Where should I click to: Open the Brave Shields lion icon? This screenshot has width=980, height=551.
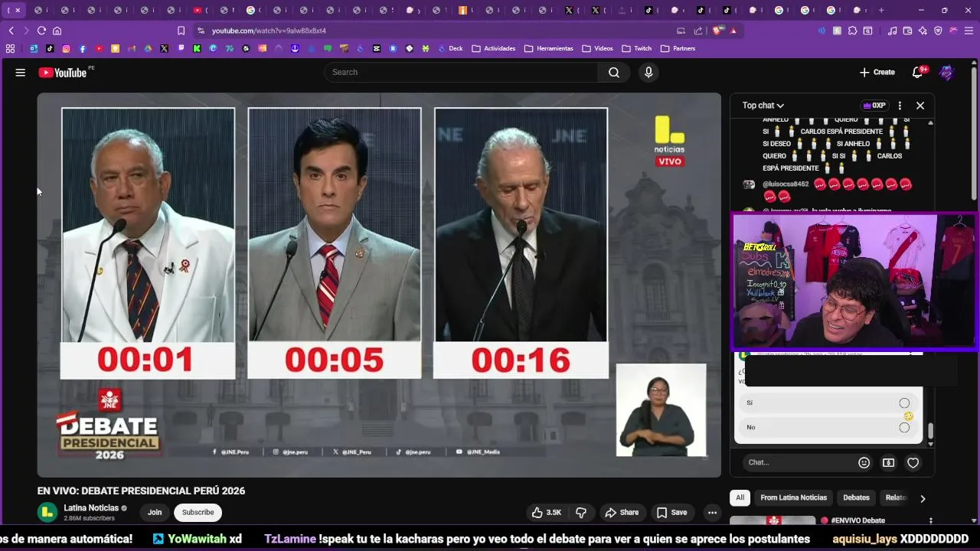coord(717,31)
